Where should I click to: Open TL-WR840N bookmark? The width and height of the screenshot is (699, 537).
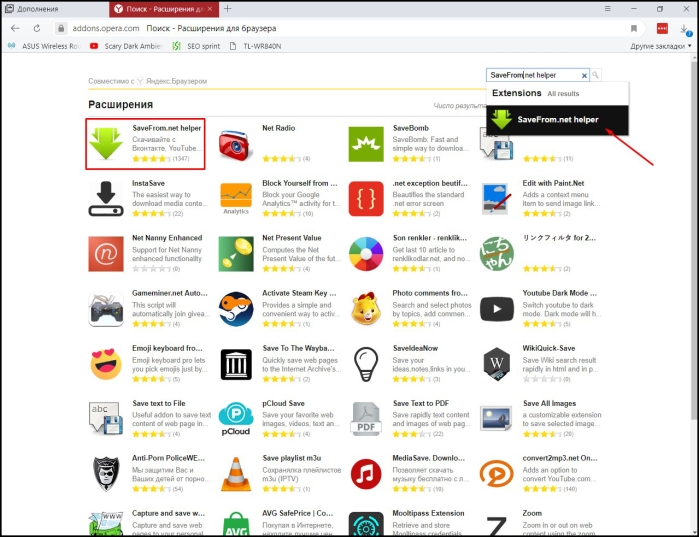click(256, 46)
